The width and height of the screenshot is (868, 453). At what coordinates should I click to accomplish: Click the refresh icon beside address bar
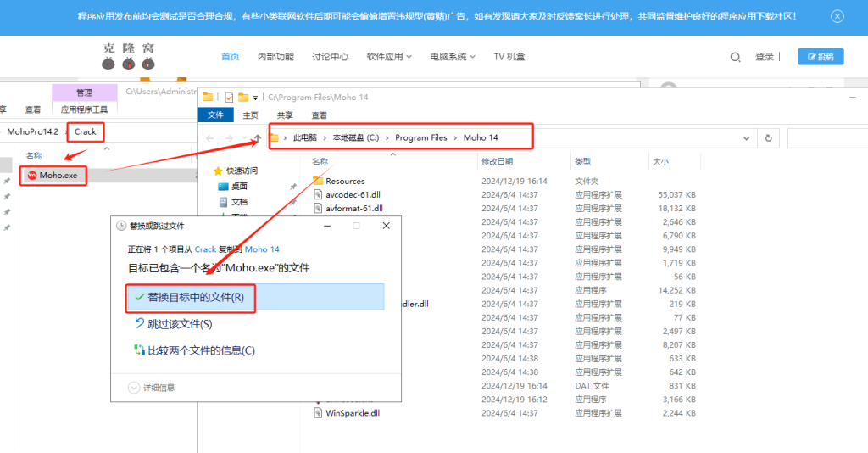(x=768, y=138)
